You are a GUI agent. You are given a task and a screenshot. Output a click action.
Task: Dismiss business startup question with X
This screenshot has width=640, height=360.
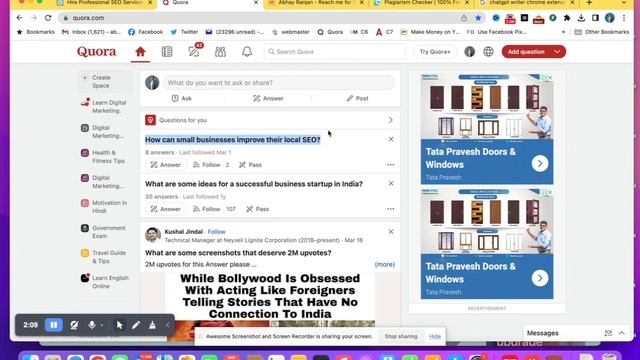click(x=391, y=184)
